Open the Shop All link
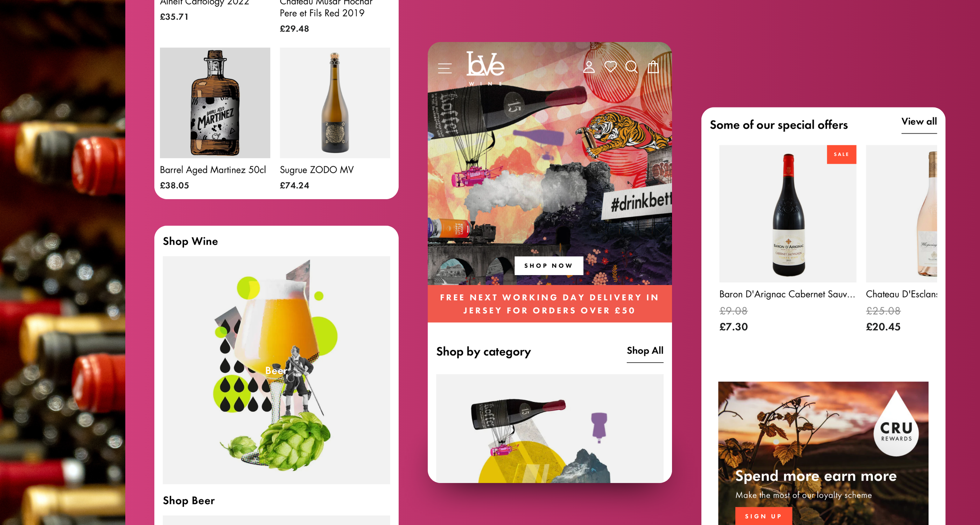The width and height of the screenshot is (980, 525). point(645,351)
